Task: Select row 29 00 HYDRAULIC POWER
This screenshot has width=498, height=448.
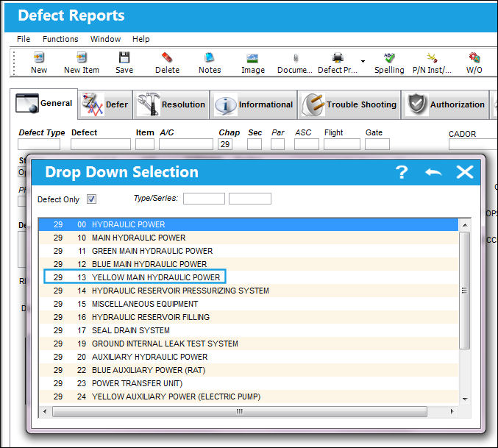Action: (x=249, y=224)
